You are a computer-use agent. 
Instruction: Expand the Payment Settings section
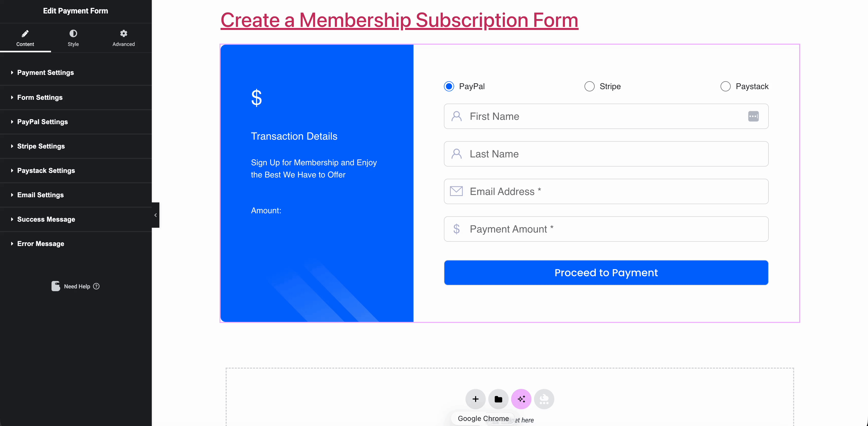coord(45,72)
